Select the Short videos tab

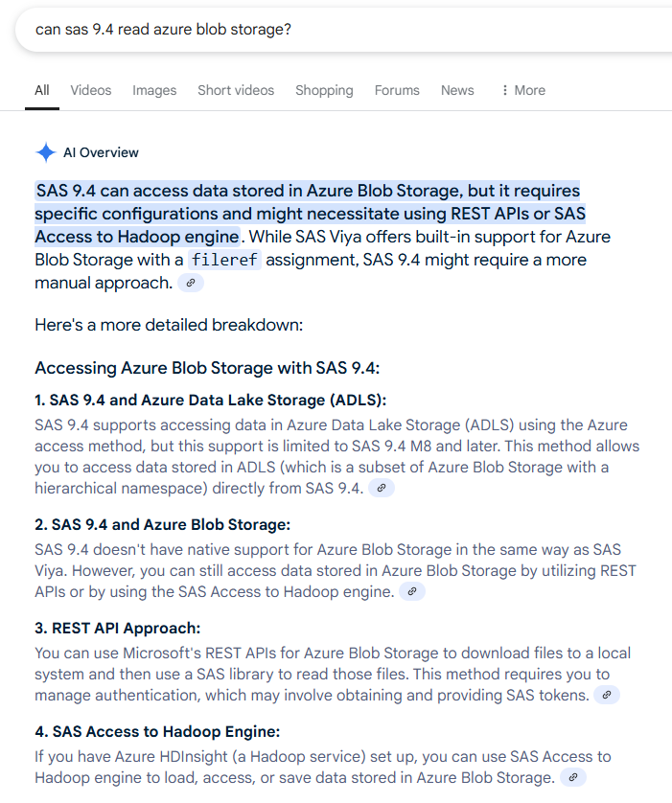click(236, 89)
